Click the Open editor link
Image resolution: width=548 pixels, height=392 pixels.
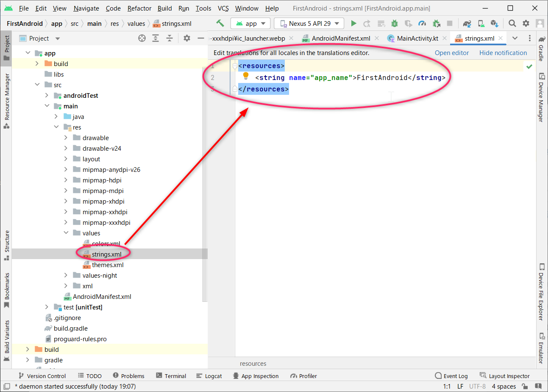coord(452,52)
